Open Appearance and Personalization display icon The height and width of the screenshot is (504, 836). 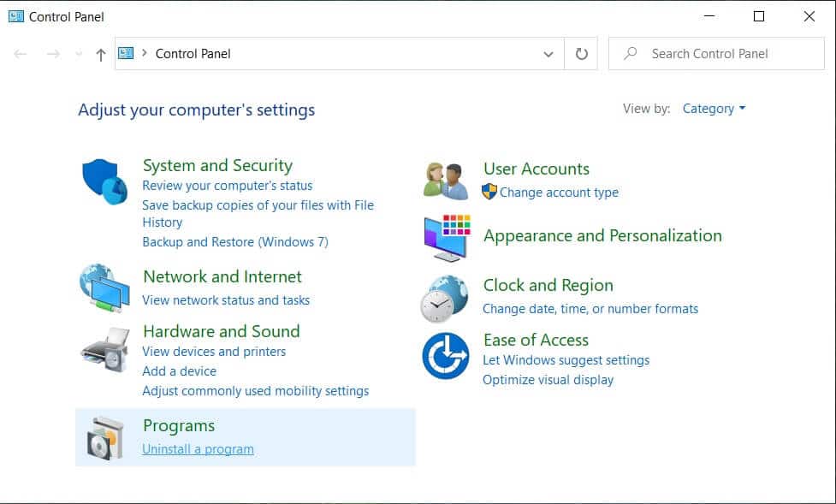(x=444, y=237)
